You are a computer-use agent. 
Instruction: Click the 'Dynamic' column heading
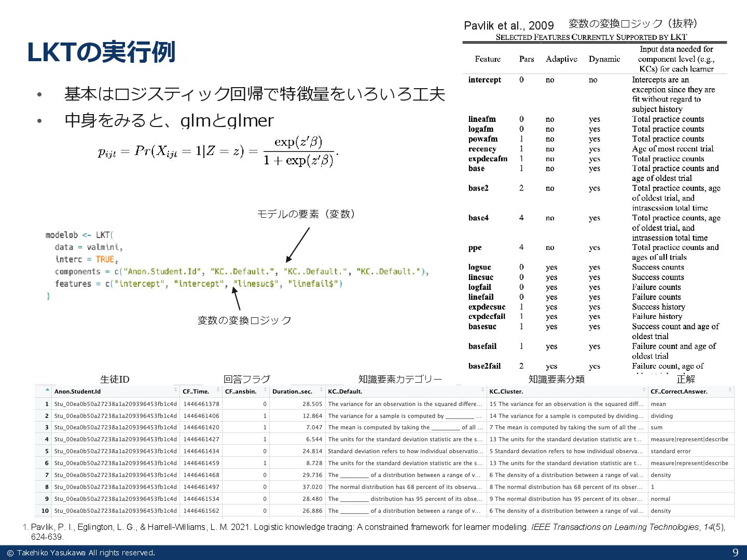(x=604, y=59)
